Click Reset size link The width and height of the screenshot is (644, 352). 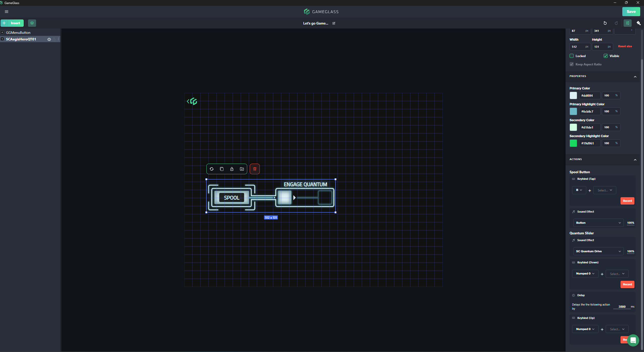pyautogui.click(x=625, y=46)
